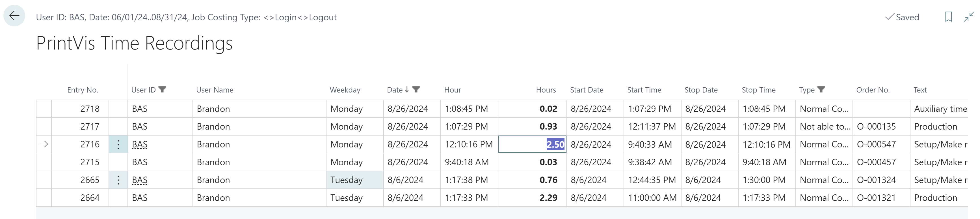This screenshot has width=980, height=219.
Task: Toggle Date column sort arrow
Action: coord(407,89)
